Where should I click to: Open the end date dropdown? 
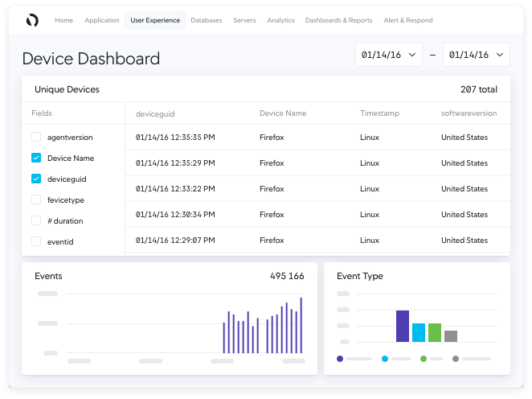coord(477,55)
